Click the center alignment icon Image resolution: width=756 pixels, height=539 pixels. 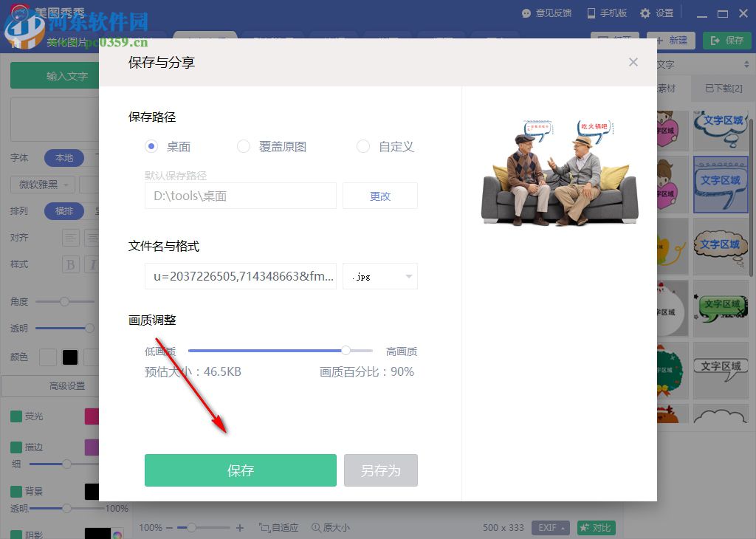(x=93, y=237)
